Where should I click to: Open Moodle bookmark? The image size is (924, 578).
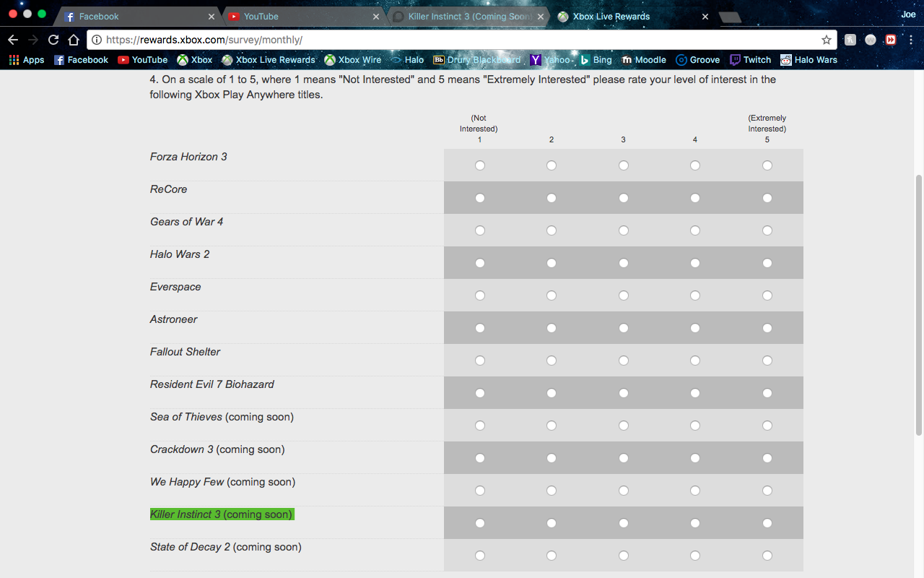pyautogui.click(x=644, y=60)
